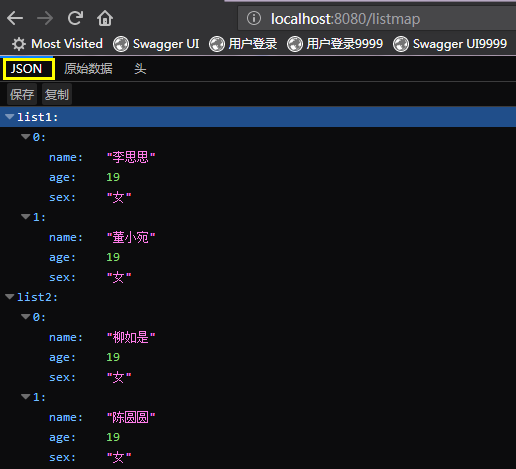Click the sex key in 董小宛's entry
Image resolution: width=516 pixels, height=469 pixels.
62,277
